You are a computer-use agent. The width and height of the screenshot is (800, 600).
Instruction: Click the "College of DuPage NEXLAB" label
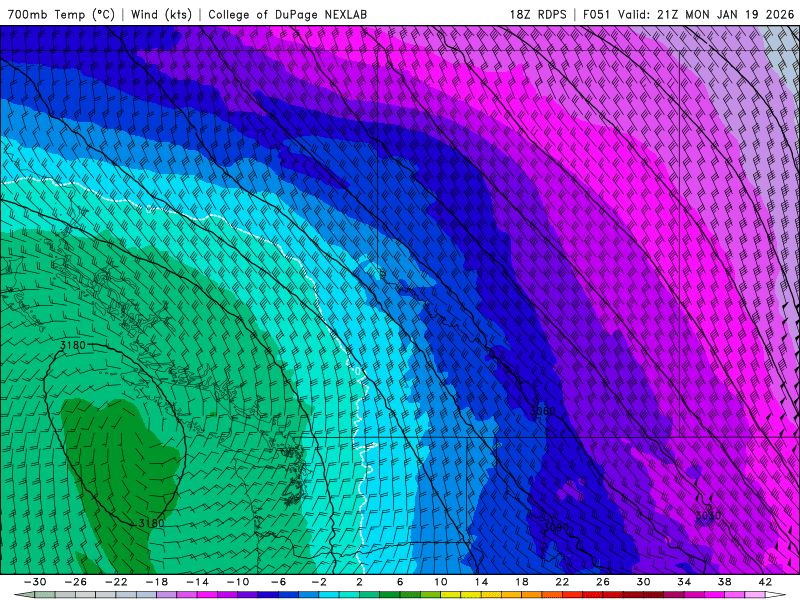click(x=287, y=15)
